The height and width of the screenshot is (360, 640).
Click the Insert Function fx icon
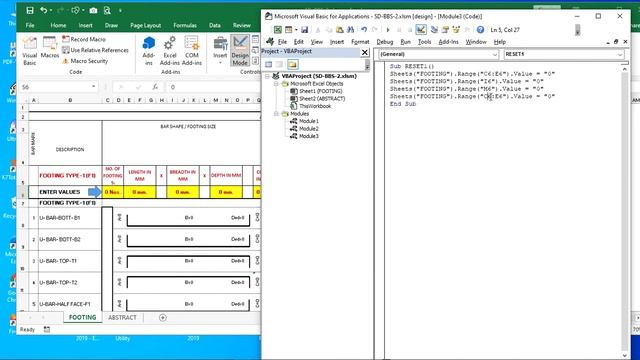155,87
